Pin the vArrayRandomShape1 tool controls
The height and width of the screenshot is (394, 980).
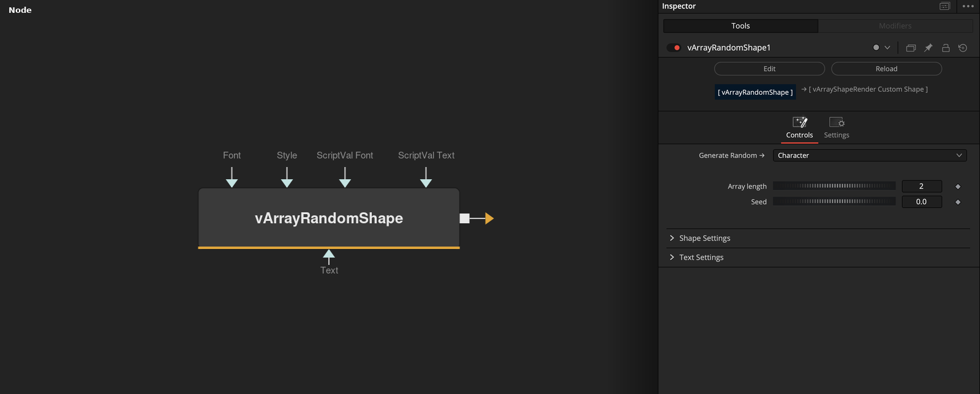tap(929, 48)
